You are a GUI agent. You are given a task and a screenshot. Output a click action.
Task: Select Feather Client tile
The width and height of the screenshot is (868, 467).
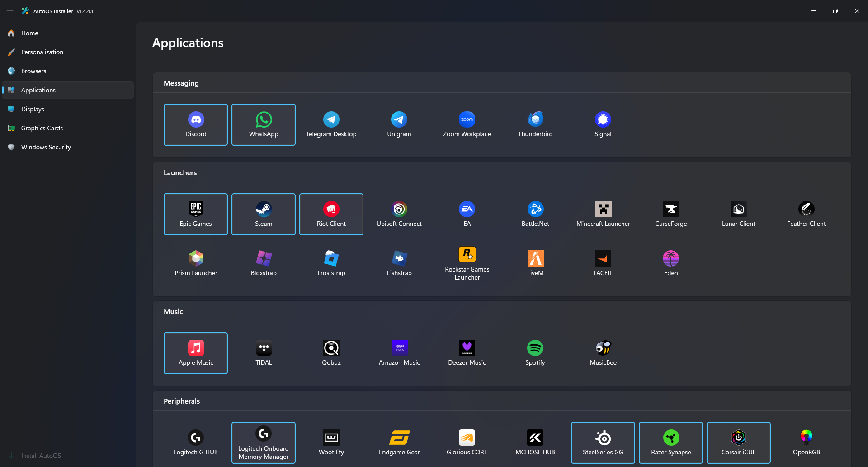(807, 214)
